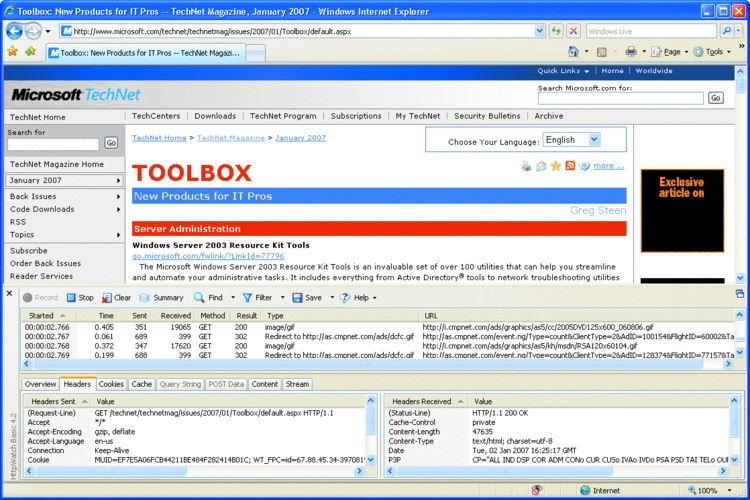Sort requests by the Started column header
The image size is (750, 500).
47,316
